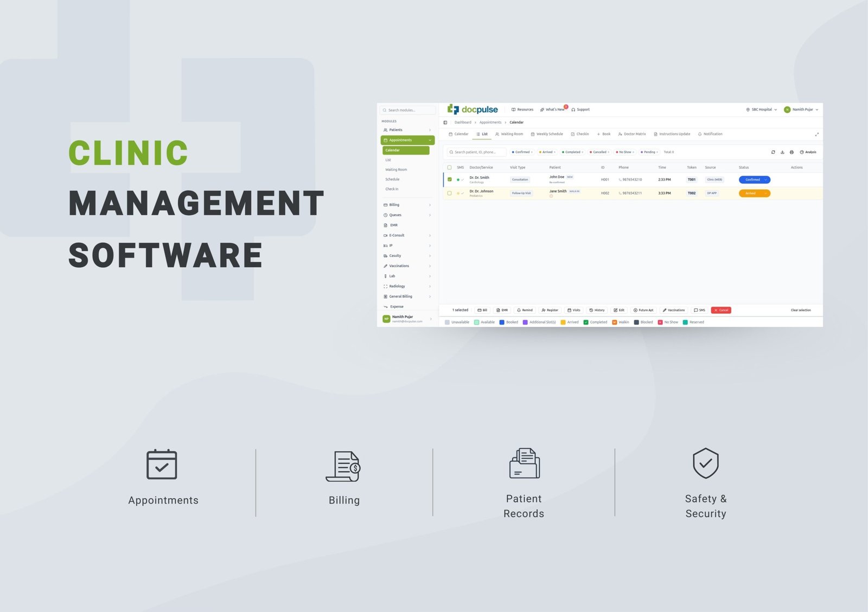
Task: Toggle sidebar with the panel icon near breadcrumb
Action: pyautogui.click(x=445, y=123)
